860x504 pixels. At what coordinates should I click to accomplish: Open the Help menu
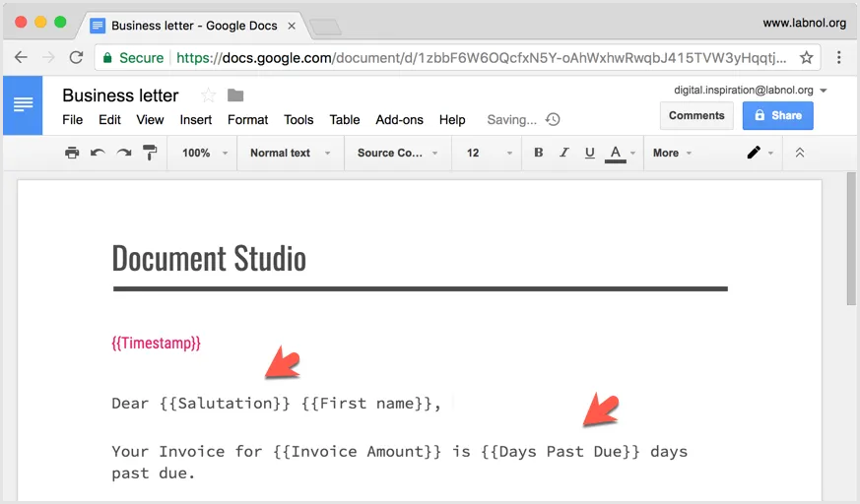click(x=452, y=119)
